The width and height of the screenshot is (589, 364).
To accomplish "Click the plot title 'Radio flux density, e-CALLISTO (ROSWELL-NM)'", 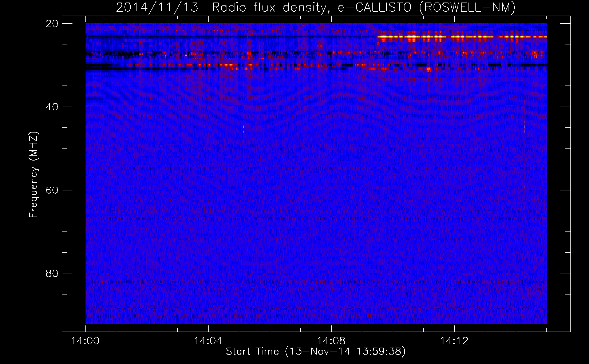I will point(364,7).
